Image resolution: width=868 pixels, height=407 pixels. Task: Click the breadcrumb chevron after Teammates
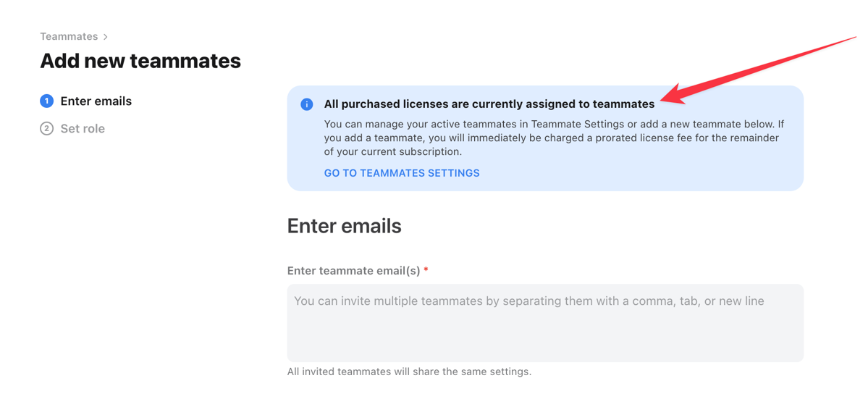click(x=105, y=36)
